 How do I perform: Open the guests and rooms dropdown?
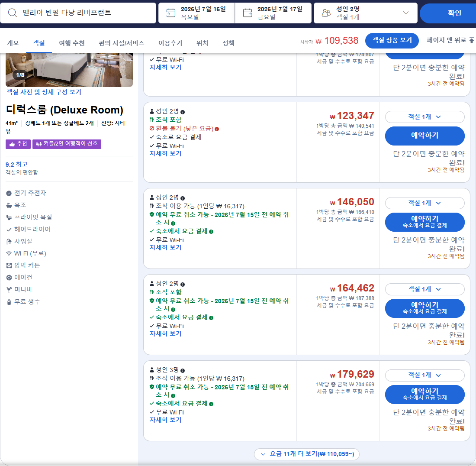[366, 13]
